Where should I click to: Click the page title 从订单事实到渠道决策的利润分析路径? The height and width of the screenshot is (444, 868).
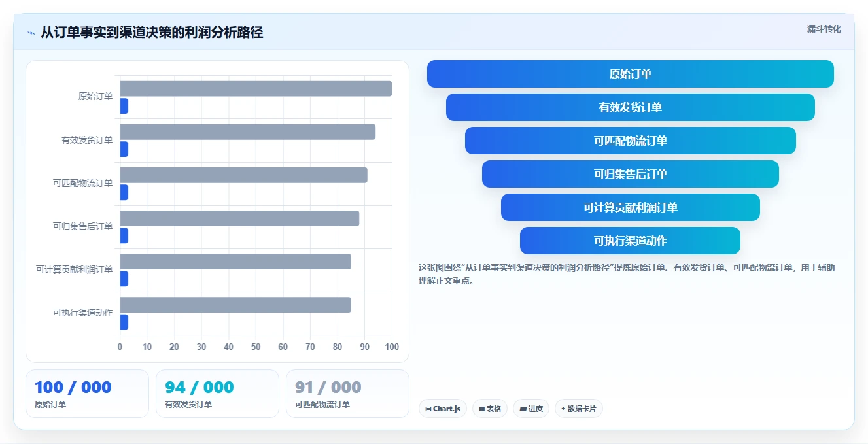(152, 33)
